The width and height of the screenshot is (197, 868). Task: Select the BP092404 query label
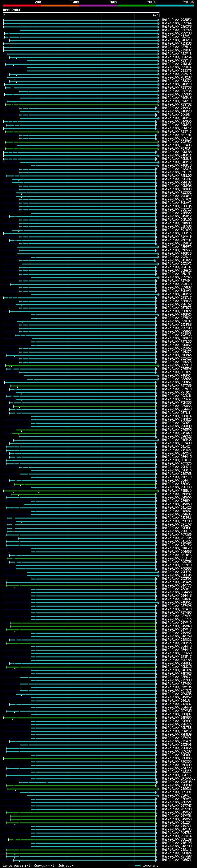pos(11,10)
